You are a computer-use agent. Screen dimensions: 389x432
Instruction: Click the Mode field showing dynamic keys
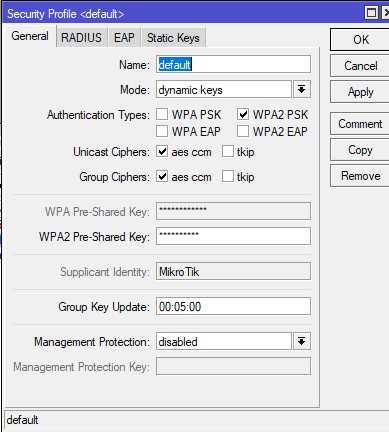[224, 89]
